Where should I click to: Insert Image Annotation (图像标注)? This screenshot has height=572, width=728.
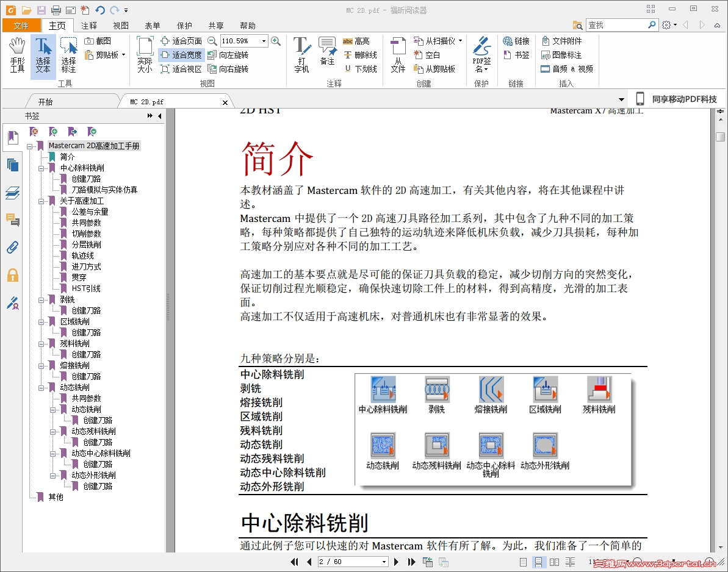pos(562,55)
